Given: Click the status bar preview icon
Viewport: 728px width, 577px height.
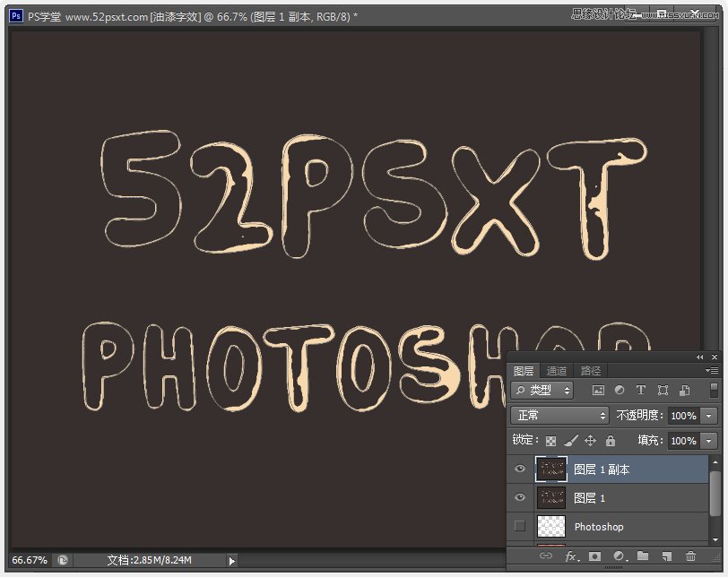Looking at the screenshot, I should [63, 560].
